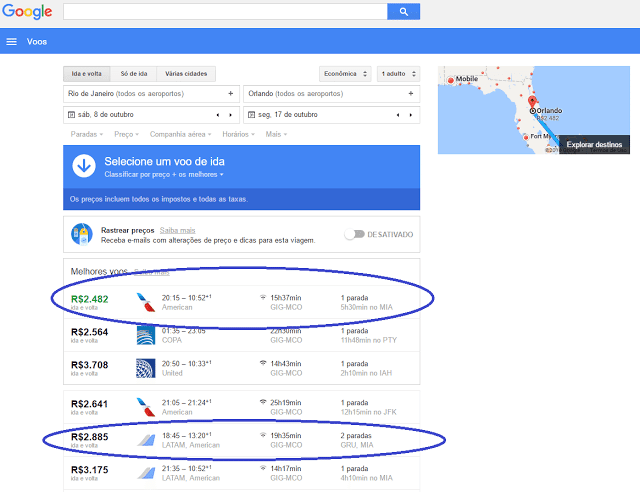
Task: Expand the Paradas filter
Action: (x=87, y=134)
